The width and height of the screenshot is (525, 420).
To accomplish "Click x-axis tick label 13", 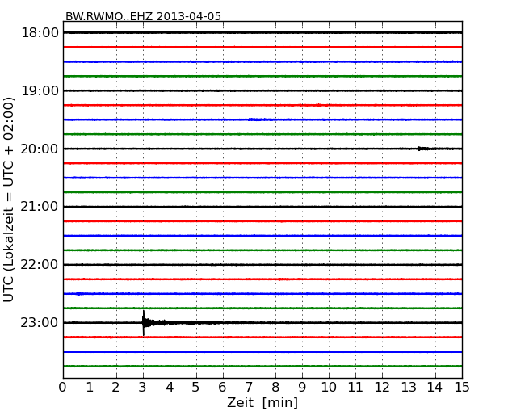I will point(409,387).
